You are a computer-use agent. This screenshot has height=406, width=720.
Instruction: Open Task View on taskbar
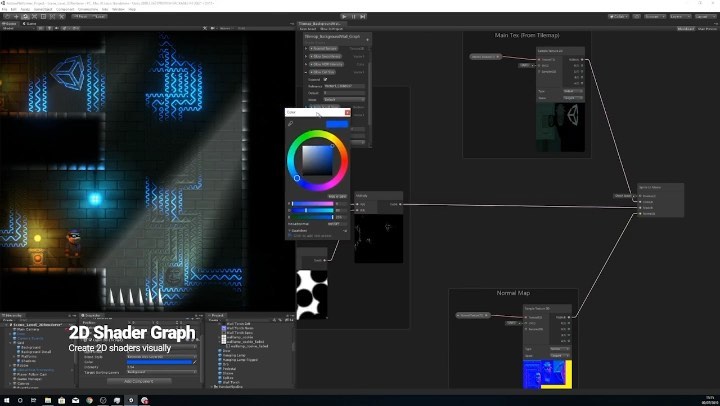34,400
